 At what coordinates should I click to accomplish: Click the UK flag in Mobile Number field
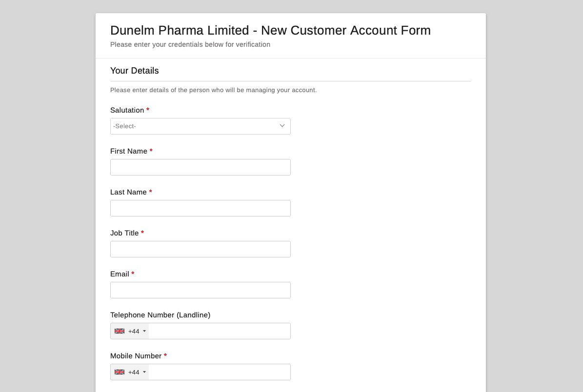(x=120, y=372)
